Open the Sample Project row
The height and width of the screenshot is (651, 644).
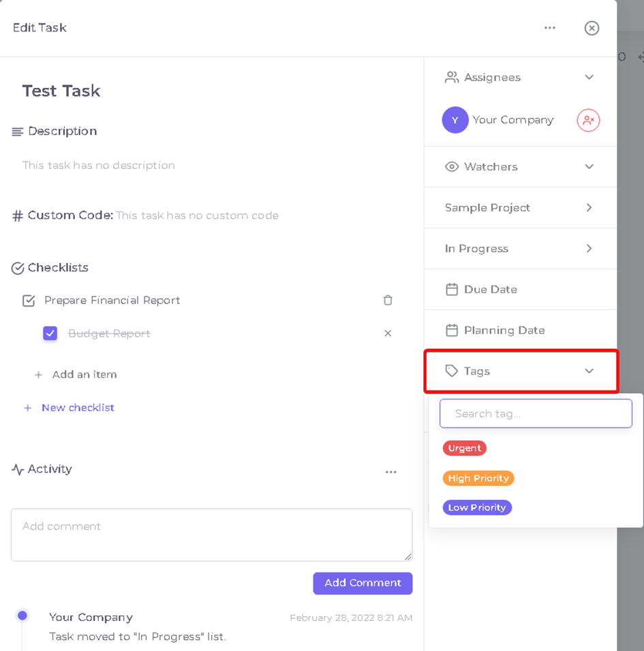pyautogui.click(x=521, y=208)
